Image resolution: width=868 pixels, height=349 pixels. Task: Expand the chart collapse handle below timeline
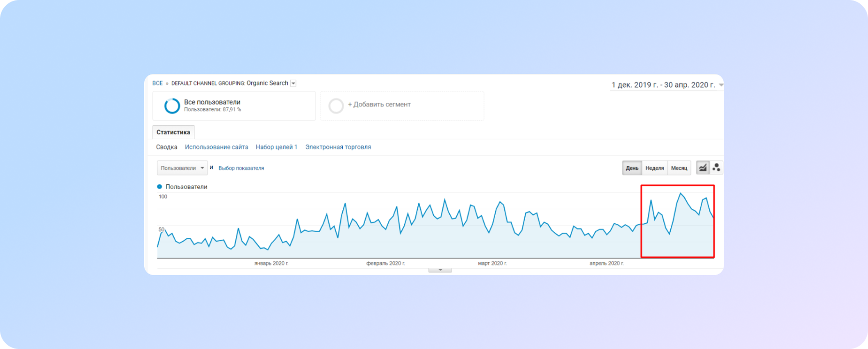[440, 270]
